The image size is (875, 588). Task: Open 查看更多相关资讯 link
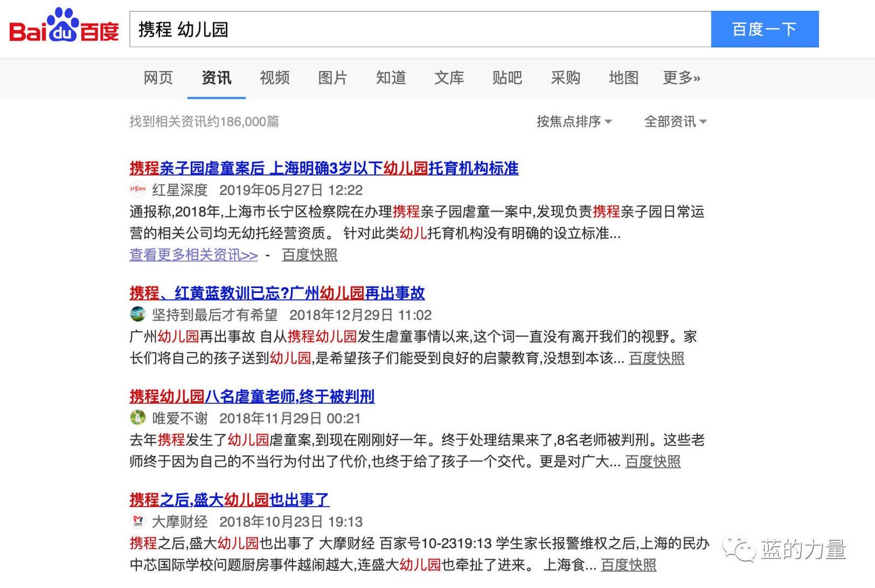click(193, 255)
